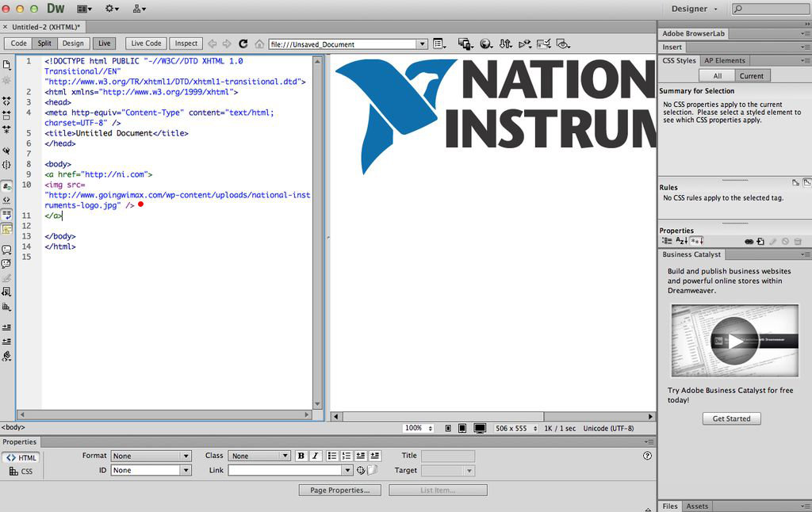Play the Business Catalyst video thumbnail
This screenshot has height=512, width=812.
735,341
